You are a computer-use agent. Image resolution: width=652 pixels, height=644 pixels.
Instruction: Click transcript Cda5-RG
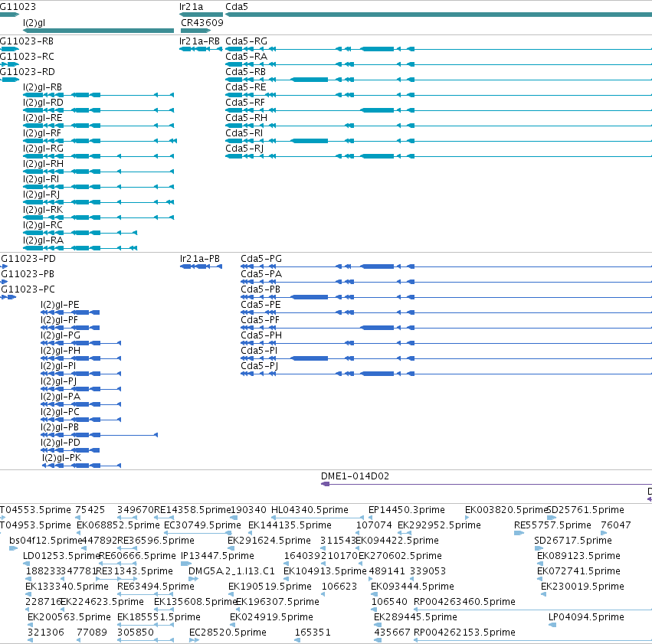(x=439, y=49)
